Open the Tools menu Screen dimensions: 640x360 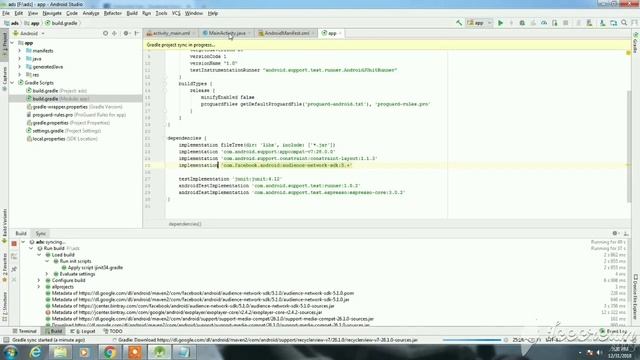pyautogui.click(x=161, y=13)
